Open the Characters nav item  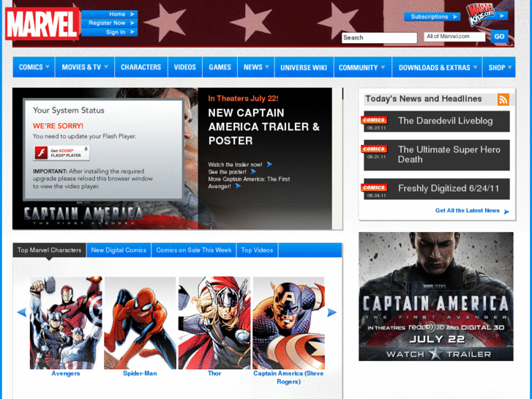click(x=141, y=67)
